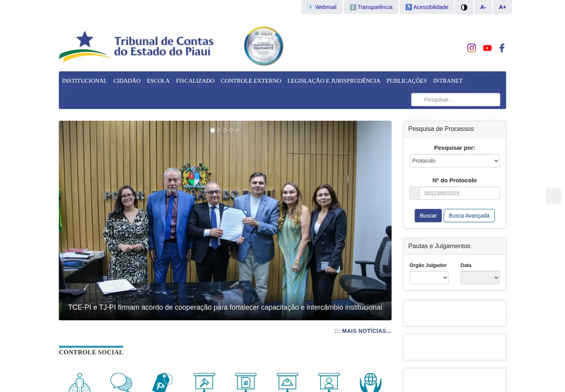Click the gavel presentation board icon
Screen dimensions: 565x392
click(x=204, y=383)
